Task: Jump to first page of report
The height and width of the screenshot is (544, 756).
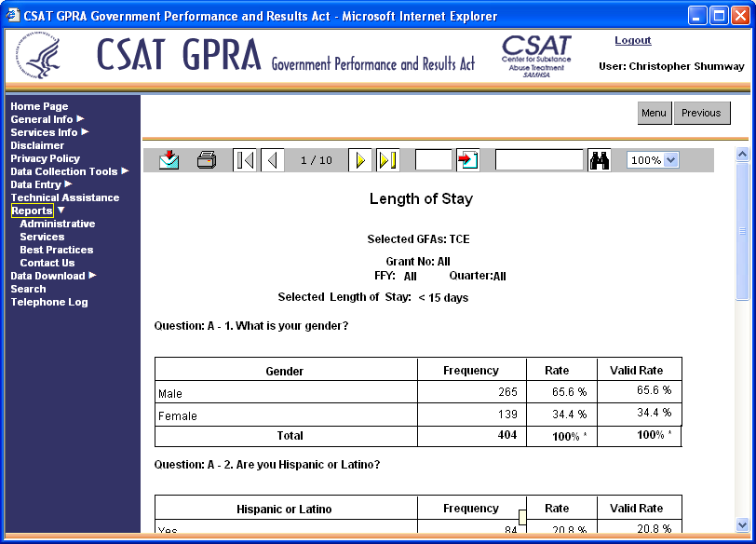Action: (244, 160)
